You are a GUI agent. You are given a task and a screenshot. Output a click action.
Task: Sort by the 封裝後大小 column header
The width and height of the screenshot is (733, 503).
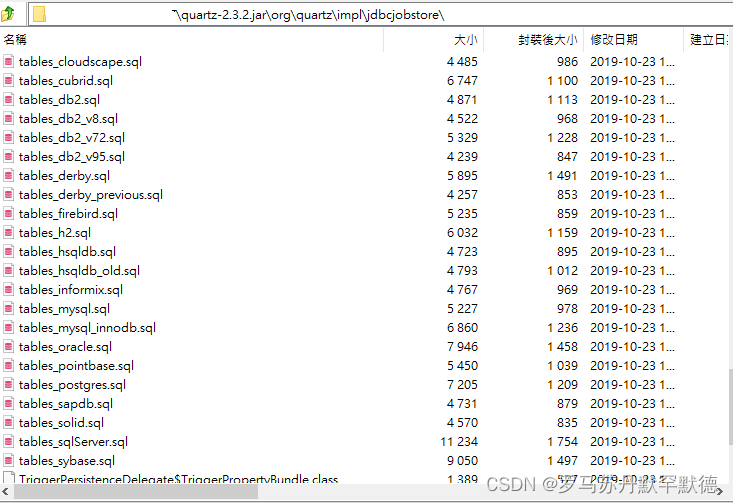pyautogui.click(x=533, y=40)
